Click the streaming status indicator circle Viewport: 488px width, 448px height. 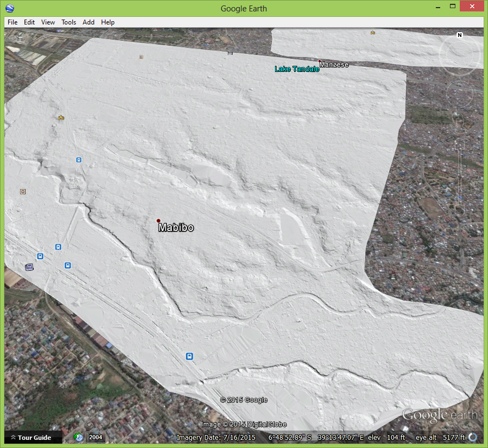tap(473, 437)
